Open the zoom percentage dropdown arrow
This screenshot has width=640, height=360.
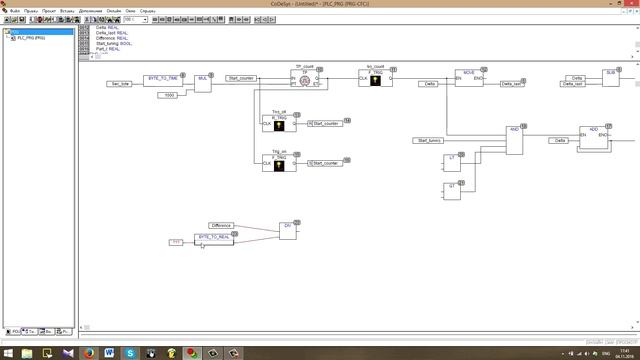point(145,20)
